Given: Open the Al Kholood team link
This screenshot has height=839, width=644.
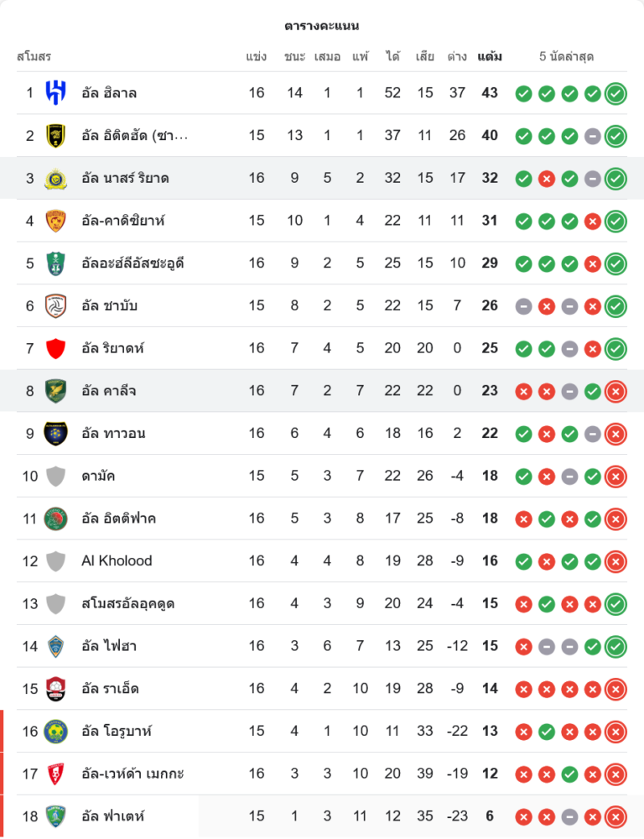Looking at the screenshot, I should point(117,560).
